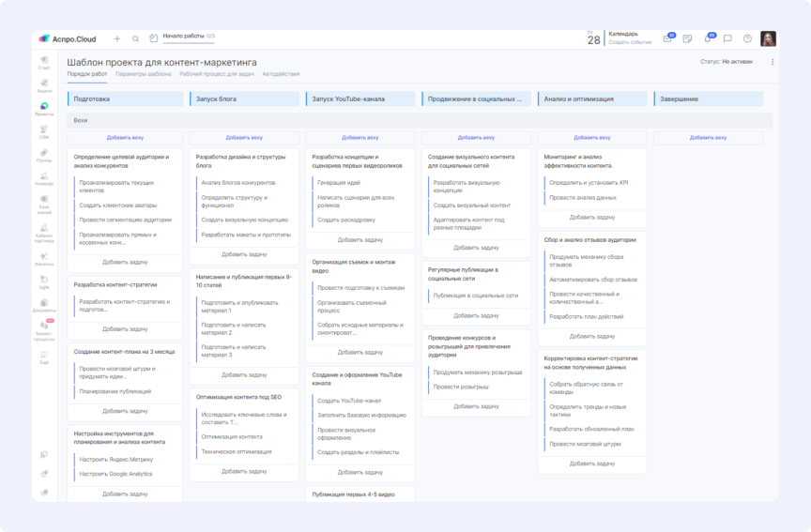Select the Запуск блога stage header
Screen dimensions: 811x532
pos(244,99)
